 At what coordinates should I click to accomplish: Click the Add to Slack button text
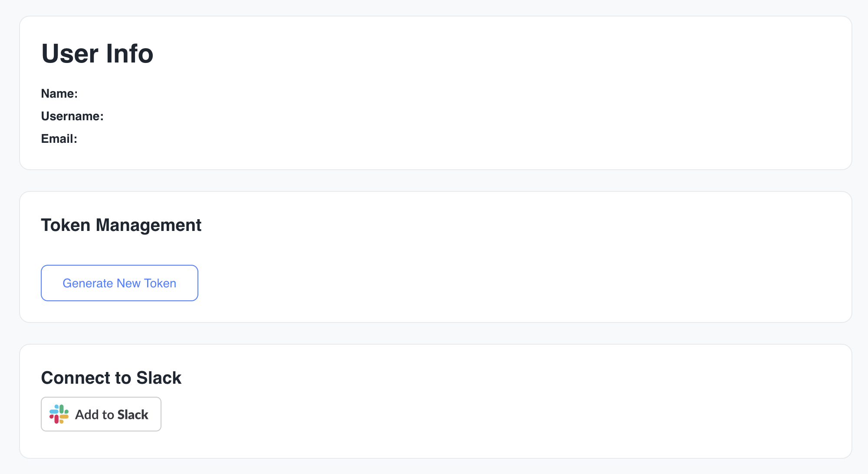(112, 415)
